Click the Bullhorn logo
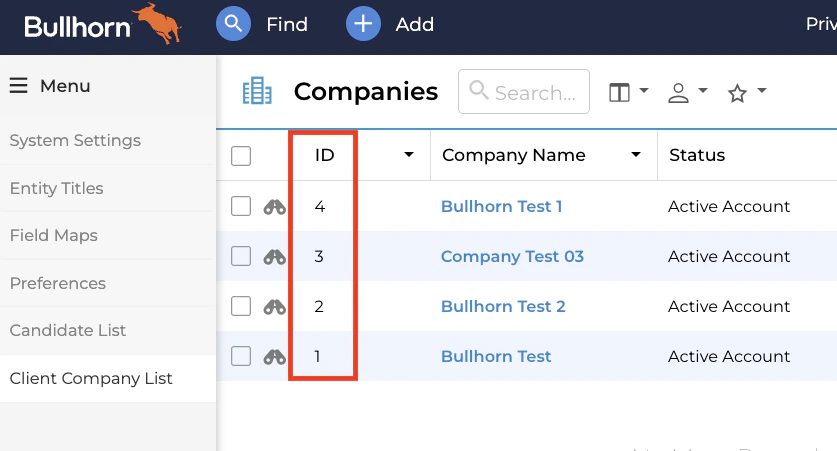The image size is (837, 451). [x=103, y=24]
